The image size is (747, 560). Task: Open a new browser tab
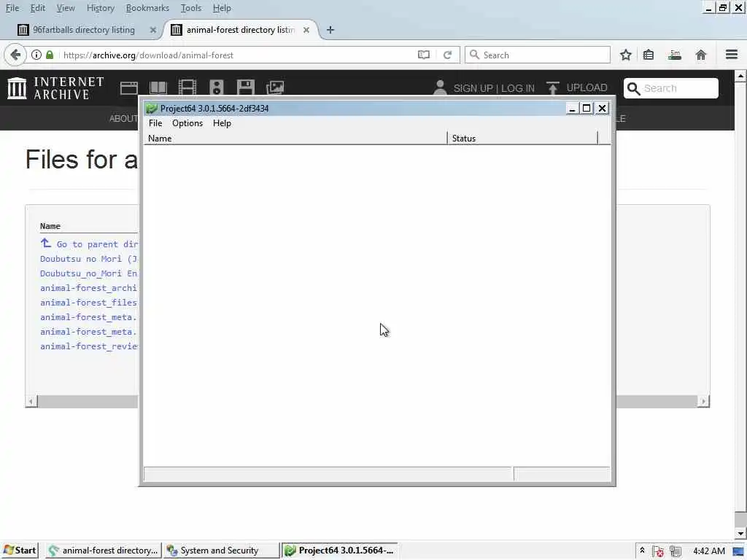coord(330,30)
